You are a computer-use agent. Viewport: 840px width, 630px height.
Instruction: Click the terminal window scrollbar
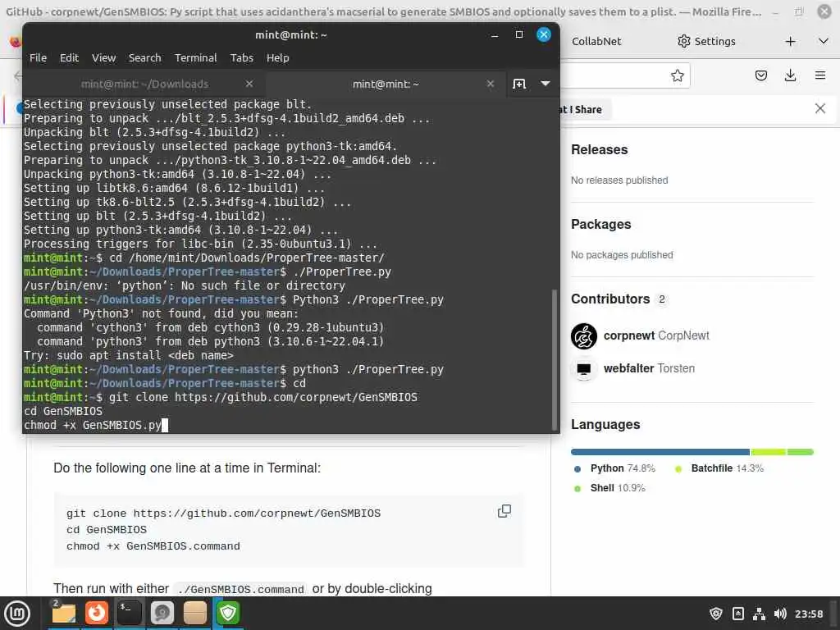click(554, 360)
